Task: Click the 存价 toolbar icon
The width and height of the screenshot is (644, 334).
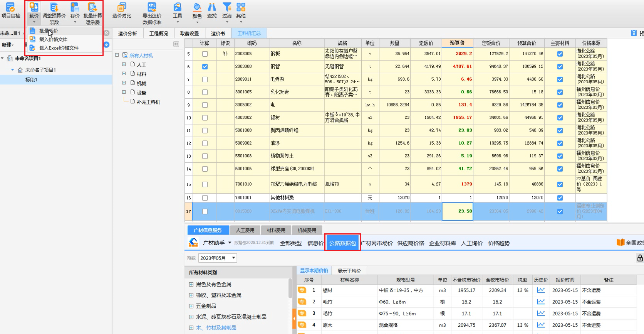Action: pos(75,12)
